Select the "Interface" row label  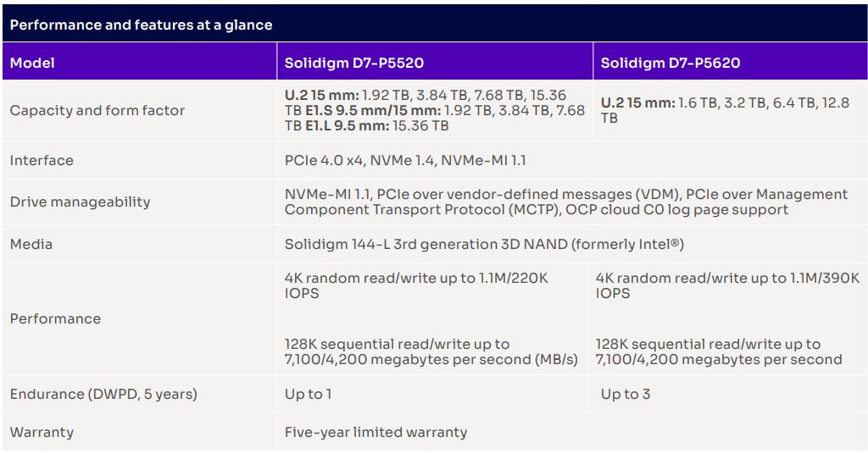click(42, 161)
